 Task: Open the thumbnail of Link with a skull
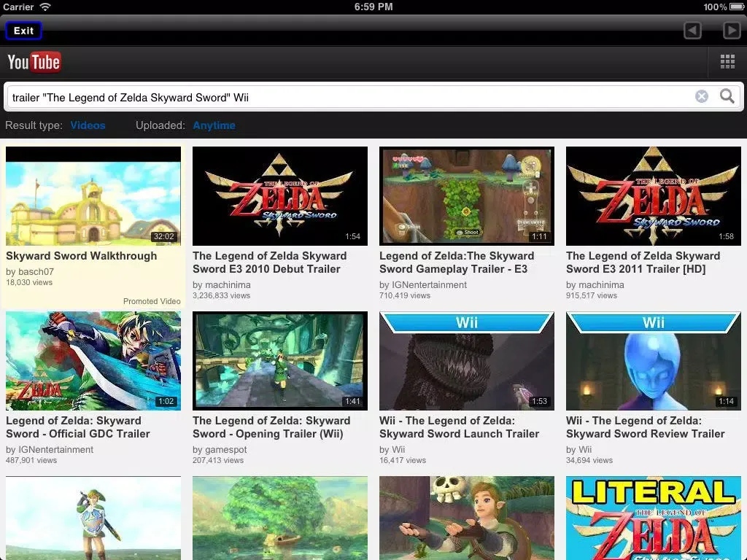click(467, 518)
